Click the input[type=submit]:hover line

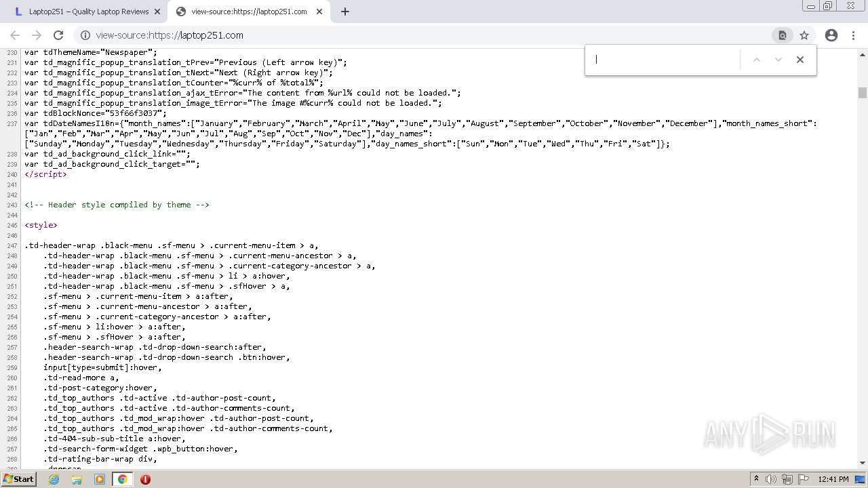pos(102,367)
